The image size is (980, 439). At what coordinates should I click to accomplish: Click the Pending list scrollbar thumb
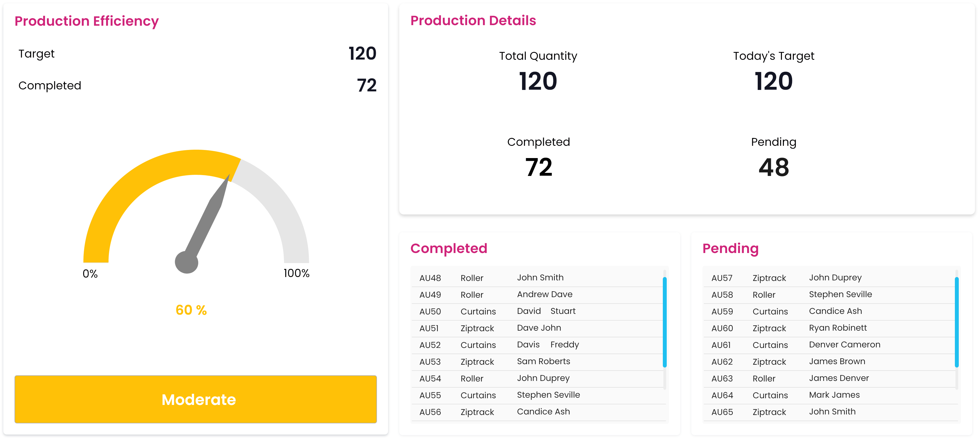[x=957, y=322]
